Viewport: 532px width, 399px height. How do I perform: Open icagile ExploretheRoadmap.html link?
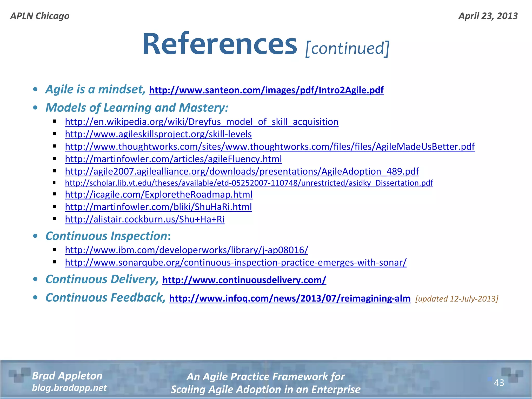(x=158, y=195)
